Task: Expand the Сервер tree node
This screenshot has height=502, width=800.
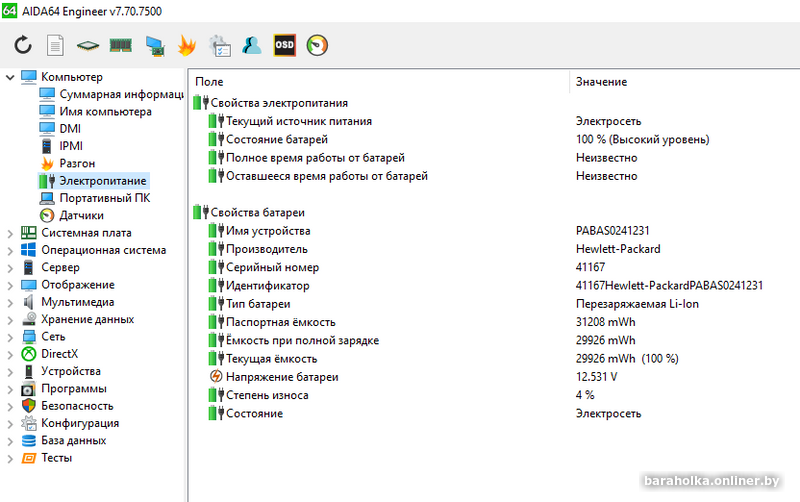Action: click(x=10, y=268)
